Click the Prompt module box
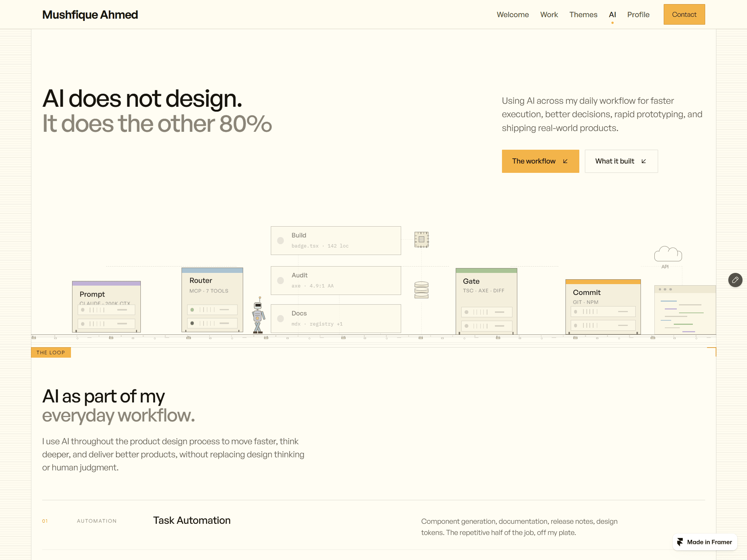The image size is (747, 560). (x=106, y=307)
